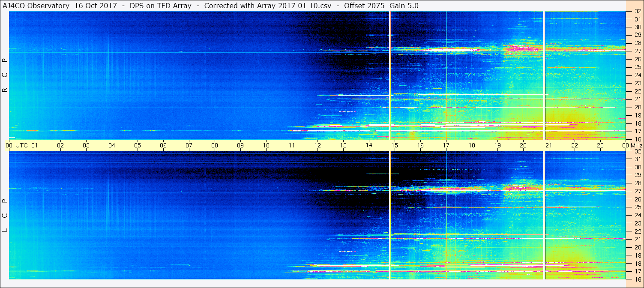
Task: Click the 29 MHz label of the LCP scale
Action: click(x=638, y=175)
